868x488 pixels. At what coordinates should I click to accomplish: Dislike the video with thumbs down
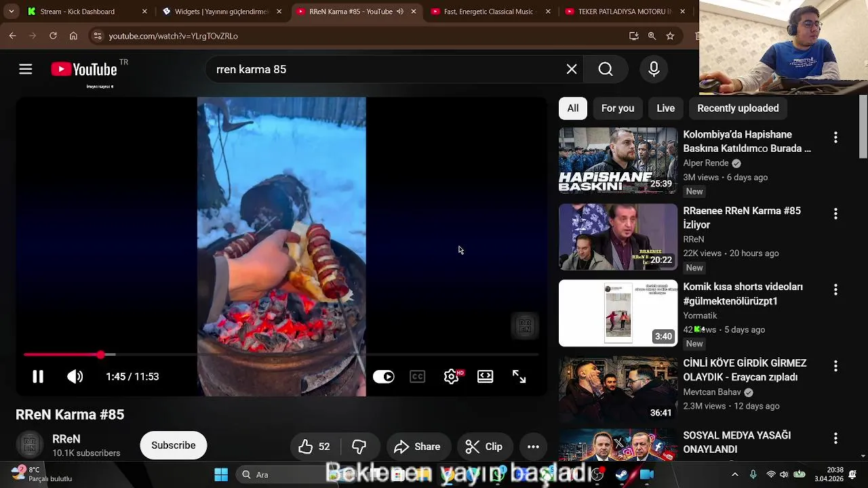359,447
